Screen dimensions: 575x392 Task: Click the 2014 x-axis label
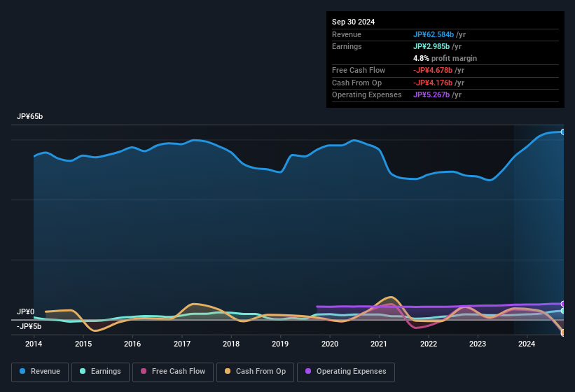tap(34, 344)
